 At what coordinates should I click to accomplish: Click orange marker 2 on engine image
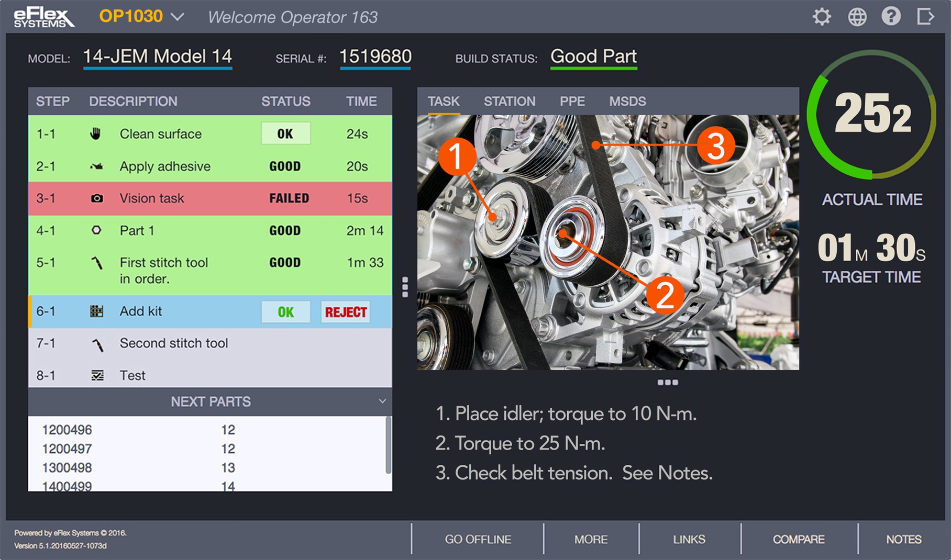click(665, 295)
